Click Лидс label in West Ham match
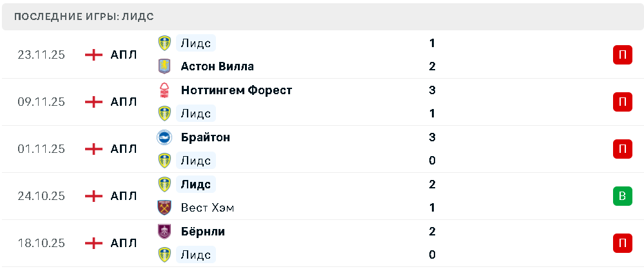The height and width of the screenshot is (269, 644). [196, 184]
